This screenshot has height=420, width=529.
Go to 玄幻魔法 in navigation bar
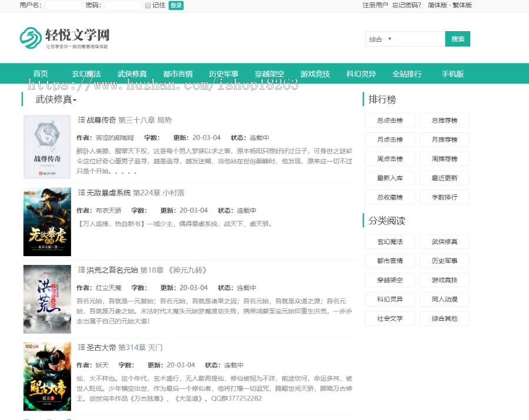(x=86, y=74)
